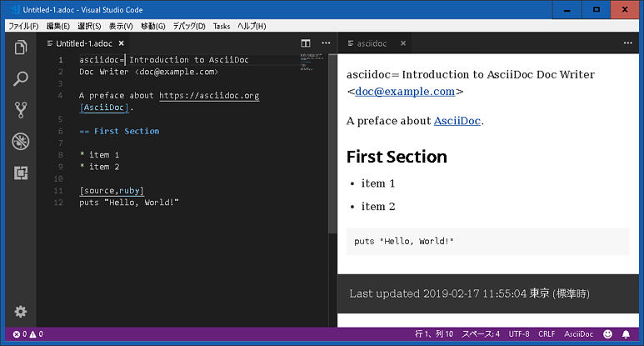The width and height of the screenshot is (644, 346).
Task: Click the Last updated footer in preview
Action: tap(469, 293)
